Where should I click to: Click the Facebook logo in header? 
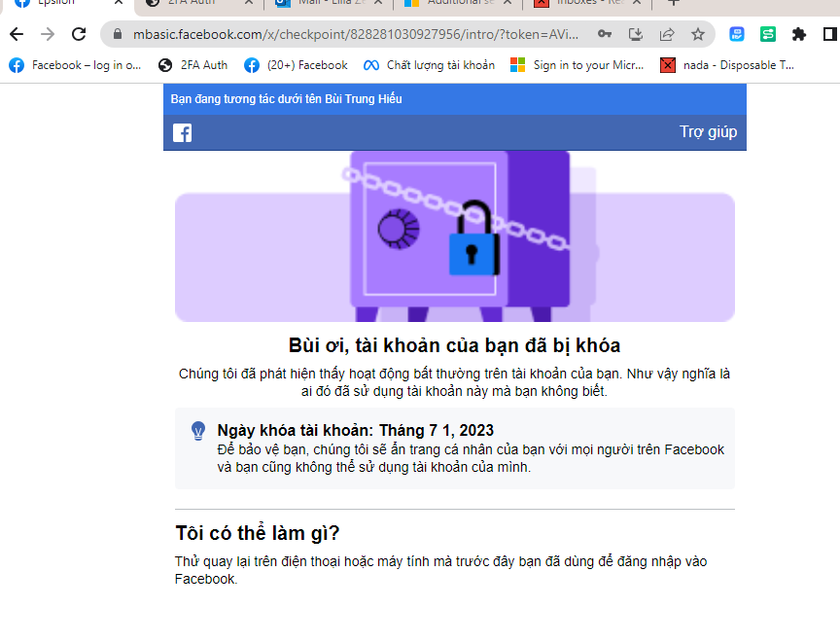182,132
